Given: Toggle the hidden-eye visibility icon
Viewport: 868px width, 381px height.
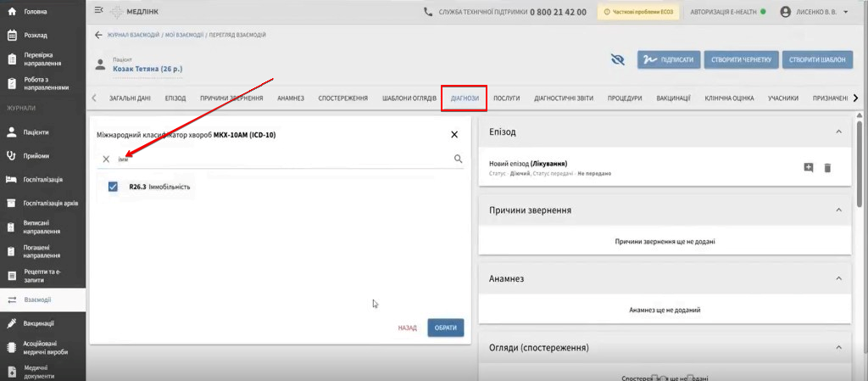Looking at the screenshot, I should point(618,59).
